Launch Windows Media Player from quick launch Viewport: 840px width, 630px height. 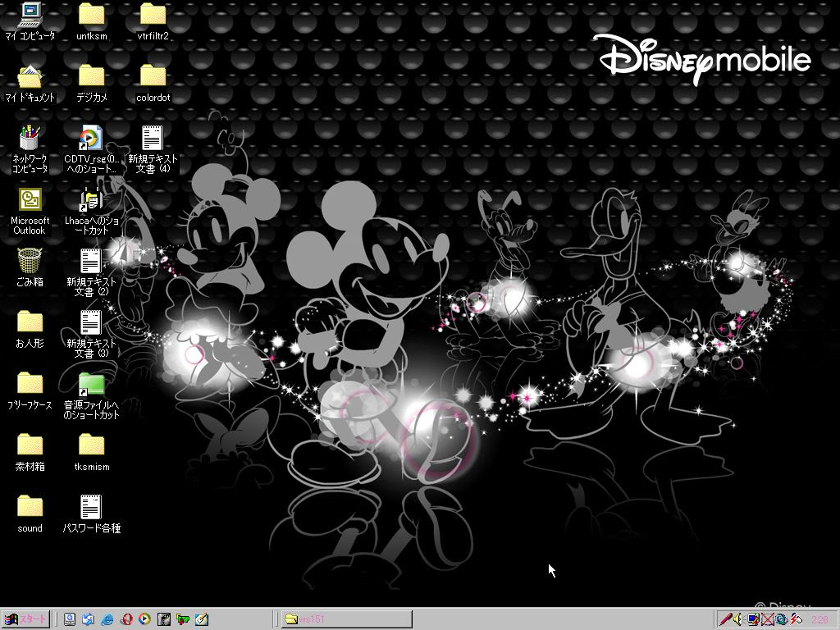click(144, 619)
